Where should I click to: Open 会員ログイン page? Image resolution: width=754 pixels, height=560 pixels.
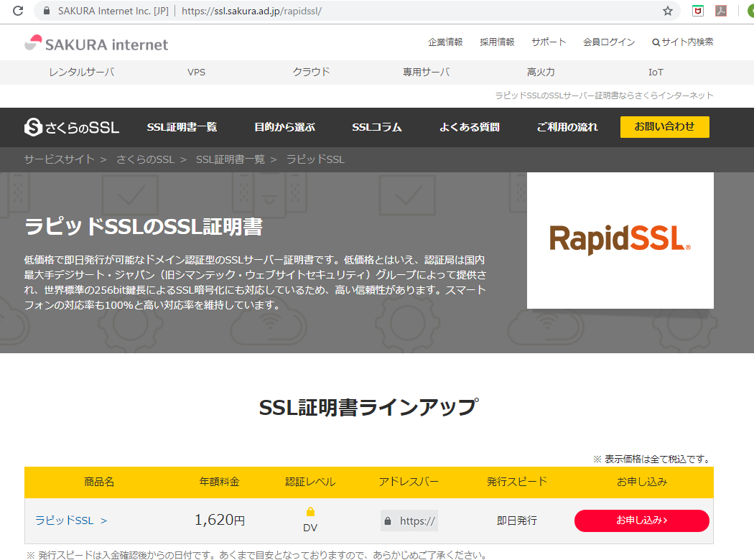[609, 42]
